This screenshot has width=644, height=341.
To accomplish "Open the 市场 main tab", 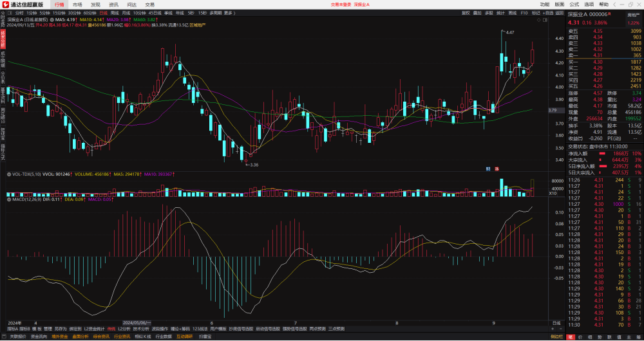I will click(x=77, y=5).
